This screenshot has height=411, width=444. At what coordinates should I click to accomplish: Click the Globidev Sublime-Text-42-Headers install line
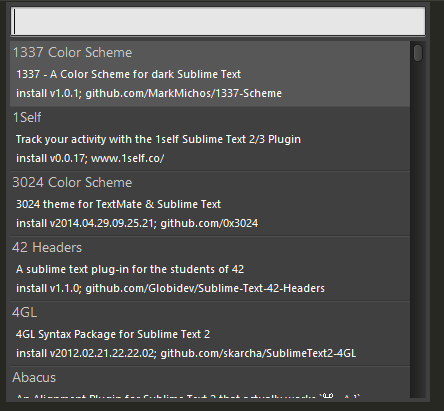[x=170, y=288]
